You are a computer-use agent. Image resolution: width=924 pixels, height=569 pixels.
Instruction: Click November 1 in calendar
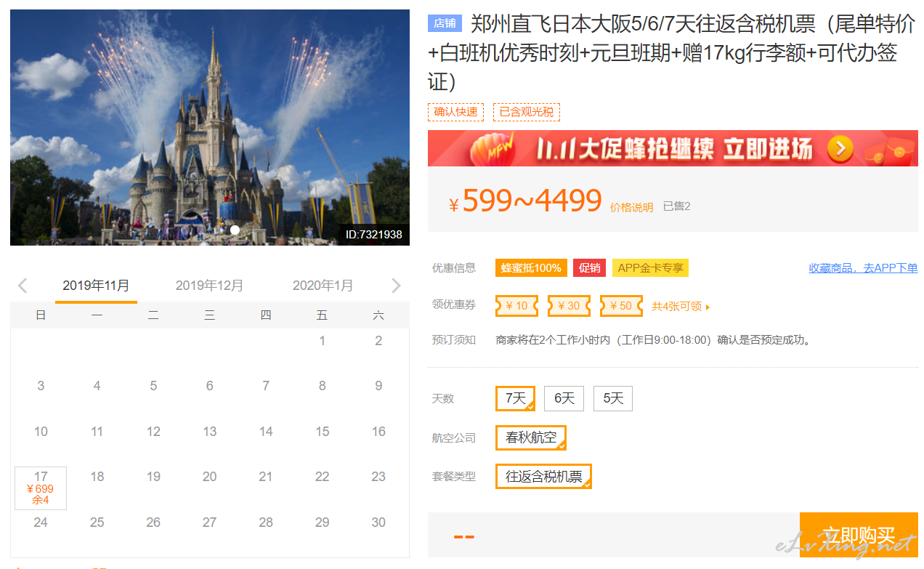coord(323,341)
